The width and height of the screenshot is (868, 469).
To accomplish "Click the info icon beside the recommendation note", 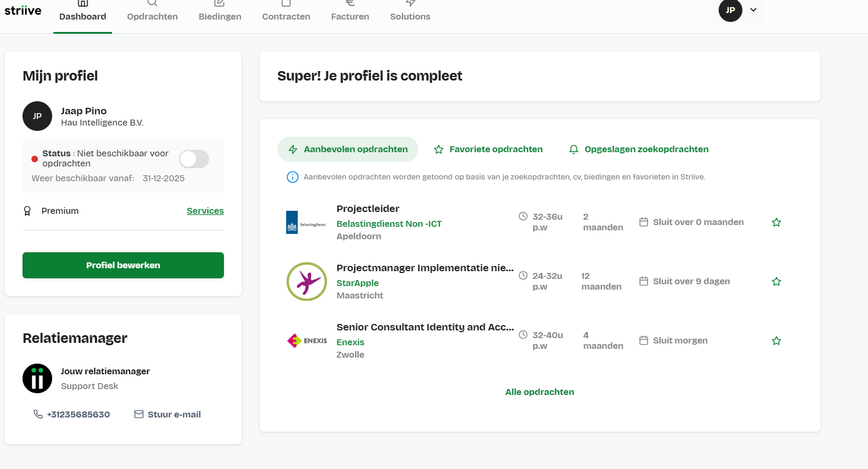I will (x=292, y=177).
